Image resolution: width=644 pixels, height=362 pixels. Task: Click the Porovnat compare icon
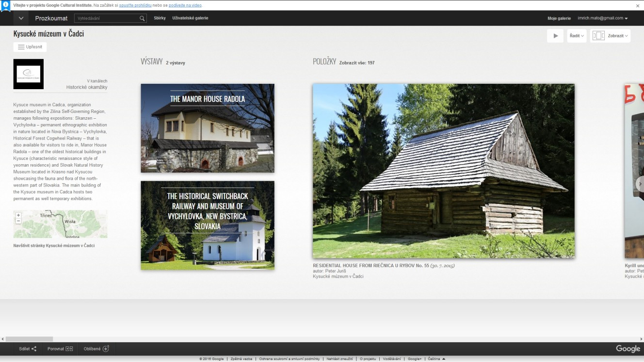[x=69, y=349]
